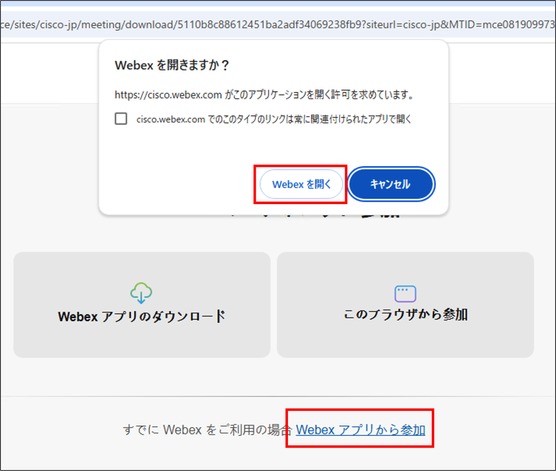556x471 pixels.
Task: Click the browser address bar URL
Action: coord(278,24)
